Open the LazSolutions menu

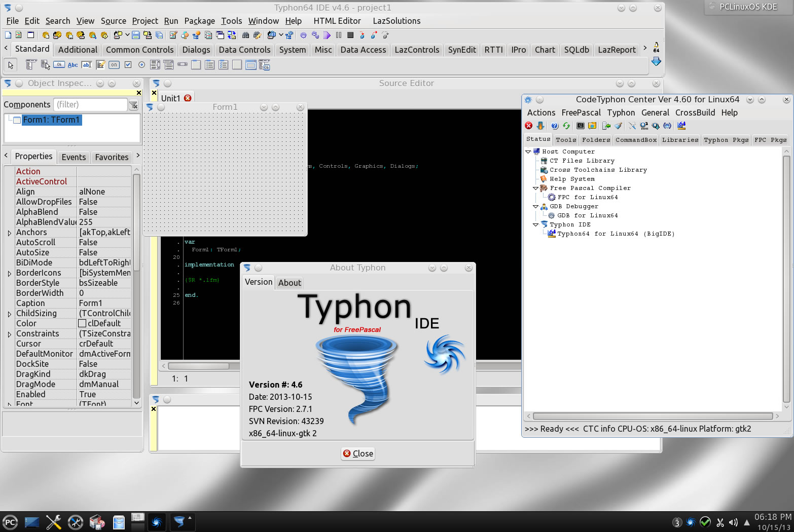click(x=396, y=21)
